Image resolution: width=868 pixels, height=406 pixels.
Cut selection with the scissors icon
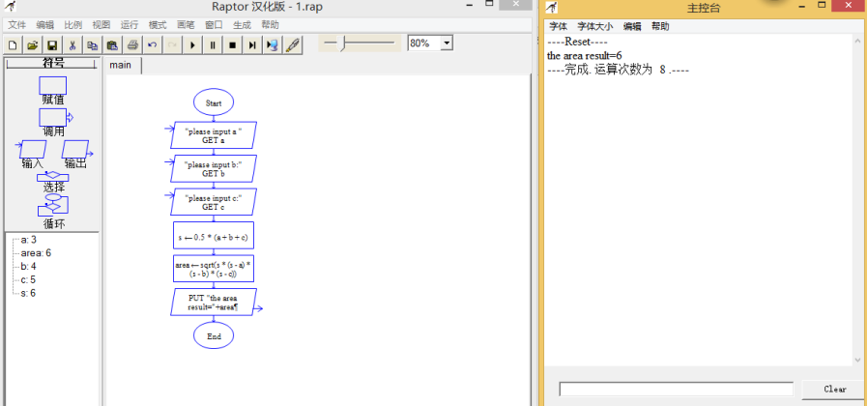72,44
